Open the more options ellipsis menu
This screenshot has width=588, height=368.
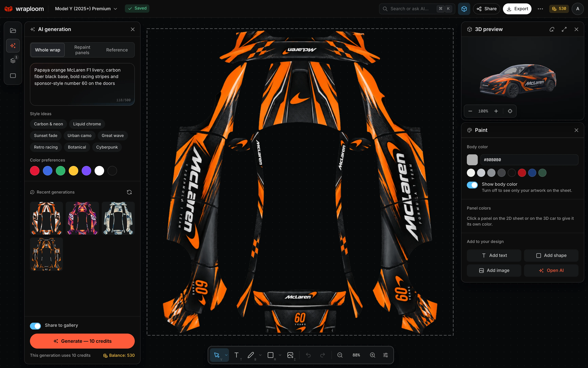coord(540,9)
